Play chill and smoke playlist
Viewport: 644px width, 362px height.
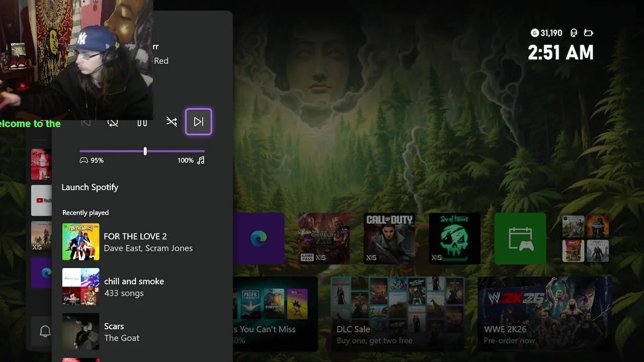142,287
